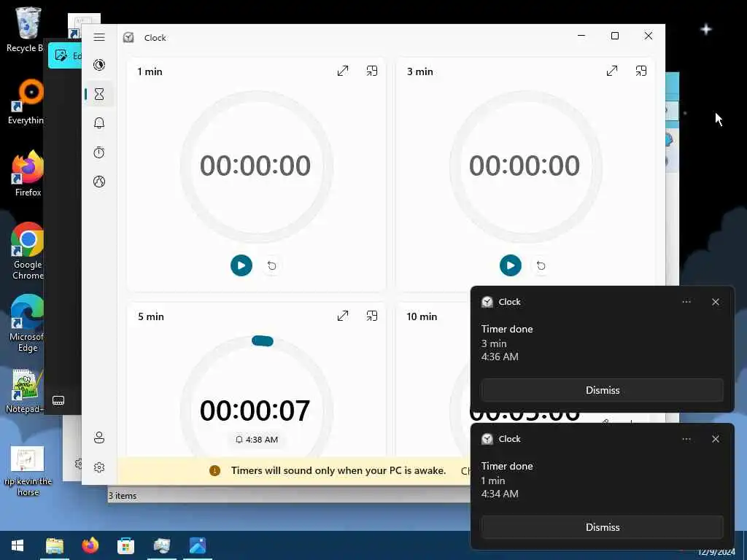
Task: Dismiss the 3 min timer done notification
Action: click(602, 390)
